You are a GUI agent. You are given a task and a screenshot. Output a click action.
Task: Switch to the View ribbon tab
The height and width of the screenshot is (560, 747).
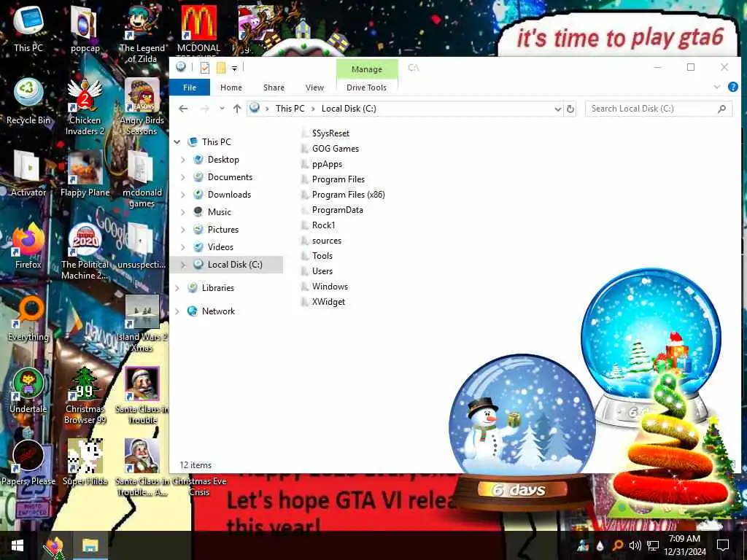coord(314,87)
